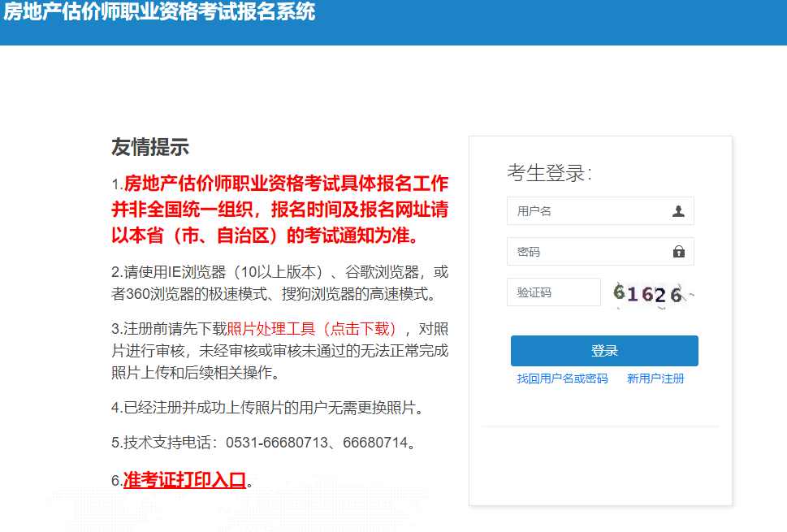787x532 pixels.
Task: Focus the 验证码 captcha input box
Action: [554, 292]
